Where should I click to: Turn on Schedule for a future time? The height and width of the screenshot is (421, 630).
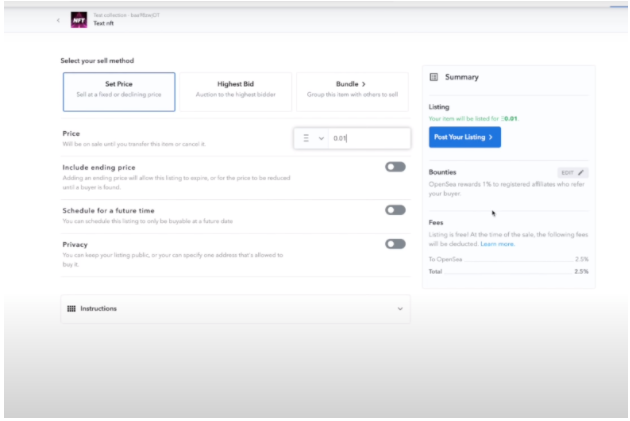pyautogui.click(x=395, y=210)
